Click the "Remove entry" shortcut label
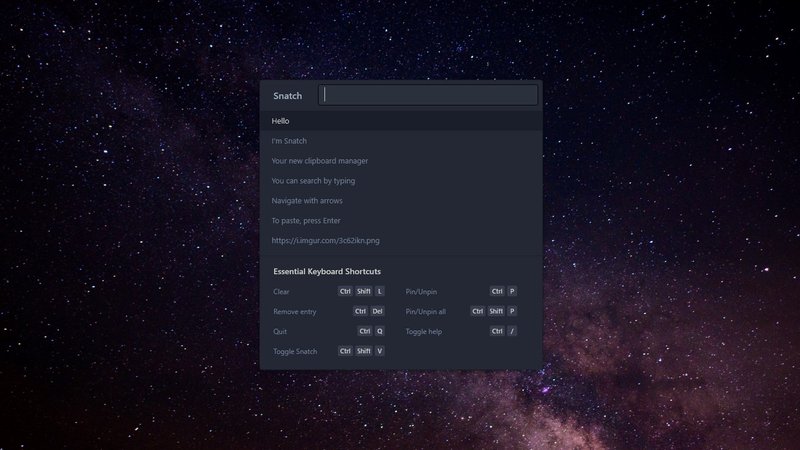Viewport: 800px width, 450px height. (x=294, y=311)
